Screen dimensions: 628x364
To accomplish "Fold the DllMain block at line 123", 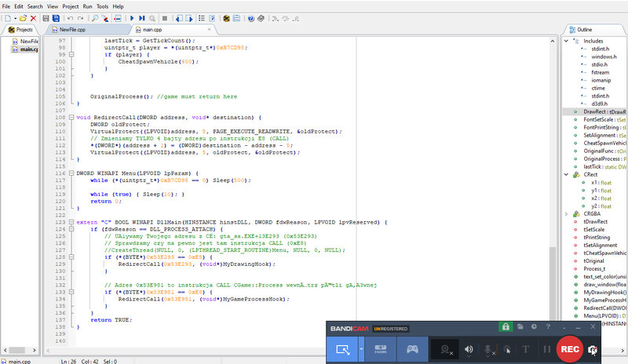I will pos(71,222).
